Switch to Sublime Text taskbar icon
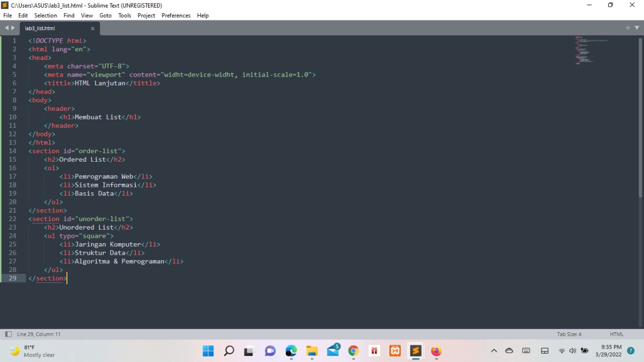644x362 pixels. click(x=416, y=351)
